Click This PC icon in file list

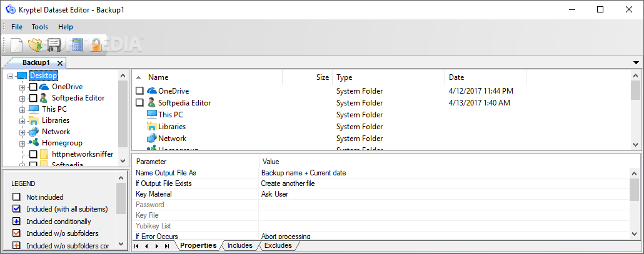pos(152,115)
